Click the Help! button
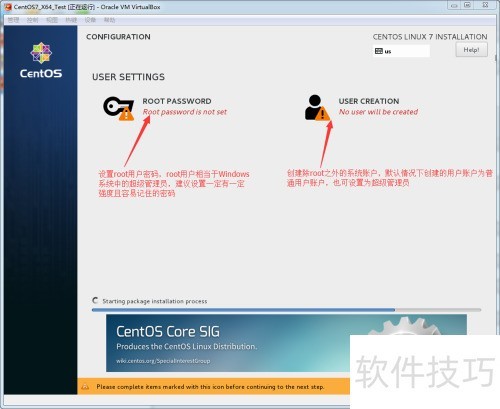The width and height of the screenshot is (500, 409). tap(471, 50)
